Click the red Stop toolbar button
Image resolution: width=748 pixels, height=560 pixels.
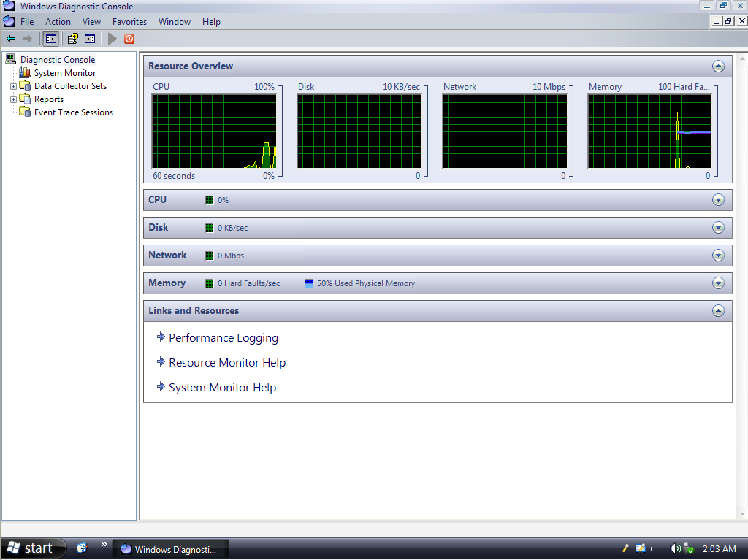129,39
